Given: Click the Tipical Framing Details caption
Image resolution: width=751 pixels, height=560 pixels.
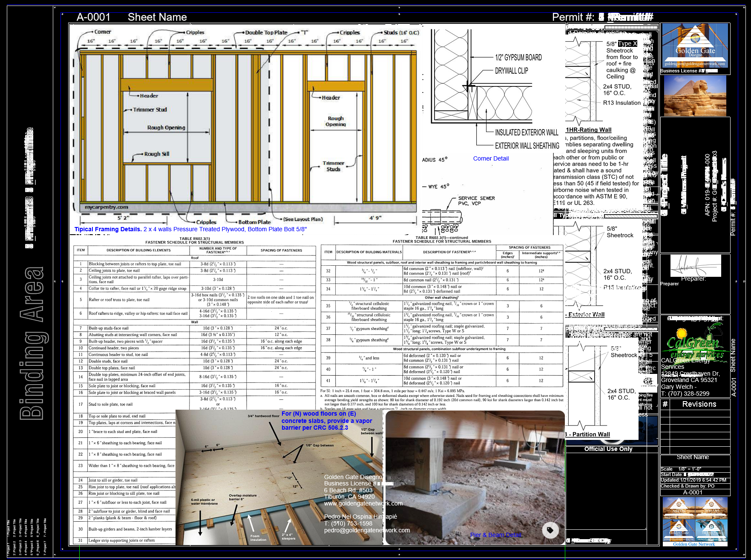Looking at the screenshot, I should coord(107,229).
